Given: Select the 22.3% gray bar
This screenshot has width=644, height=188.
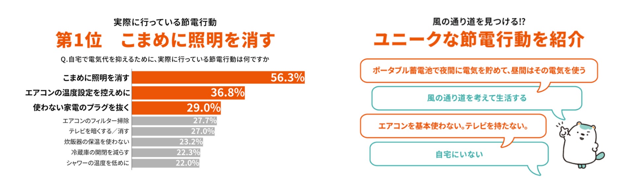Looking at the screenshot, I should point(166,152).
